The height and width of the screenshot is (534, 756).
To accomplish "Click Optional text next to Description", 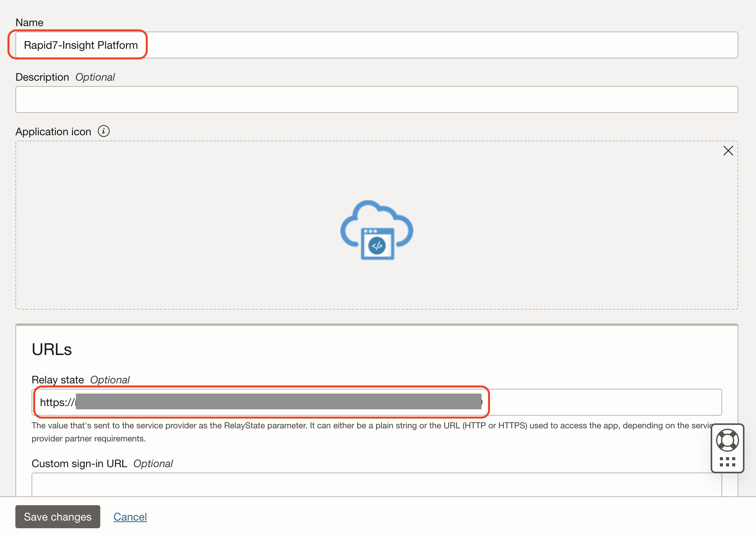I will [95, 77].
